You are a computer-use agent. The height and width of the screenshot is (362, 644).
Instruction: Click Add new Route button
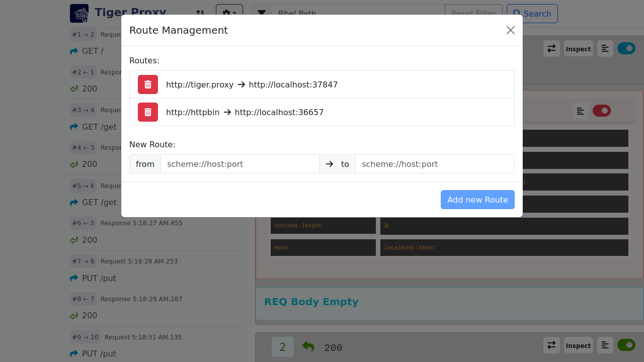[x=477, y=200]
